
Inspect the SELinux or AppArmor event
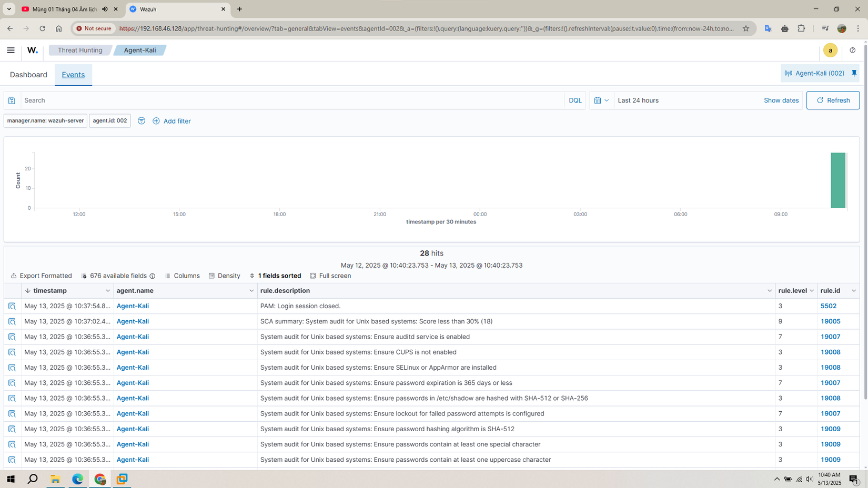coord(12,368)
